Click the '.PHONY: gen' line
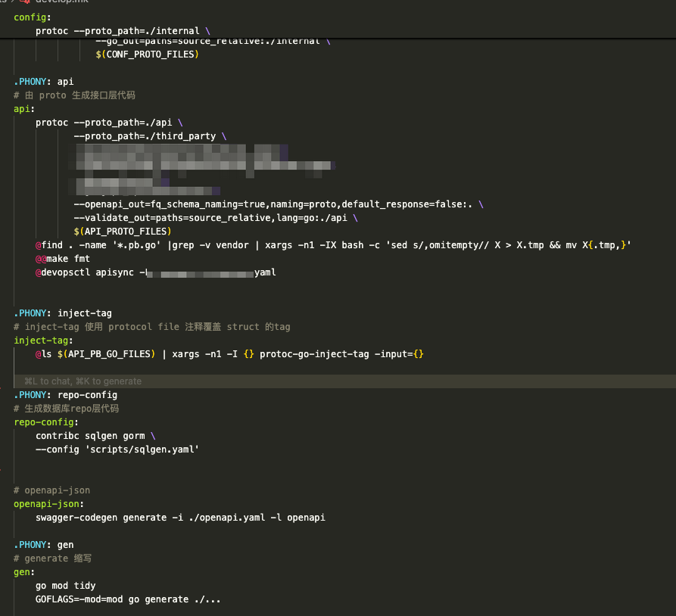 tap(44, 545)
